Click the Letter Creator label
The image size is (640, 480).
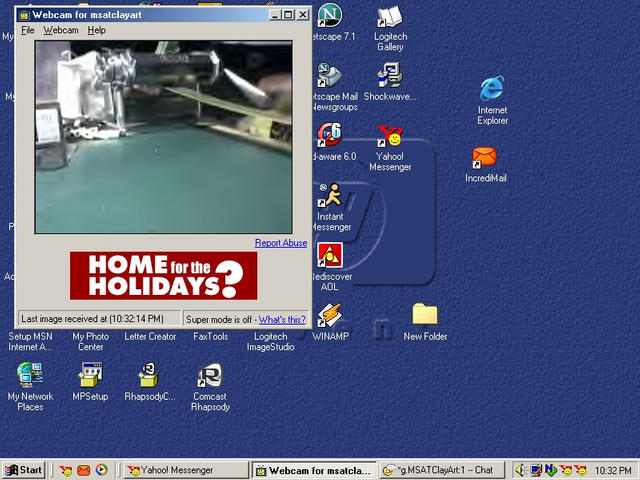(x=150, y=337)
